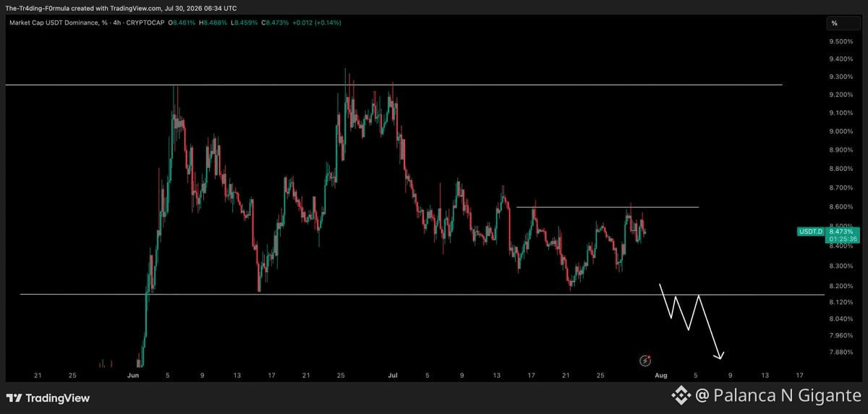The image size is (868, 414).
Task: Click the USDT.D symbol tag on price axis
Action: tap(810, 232)
